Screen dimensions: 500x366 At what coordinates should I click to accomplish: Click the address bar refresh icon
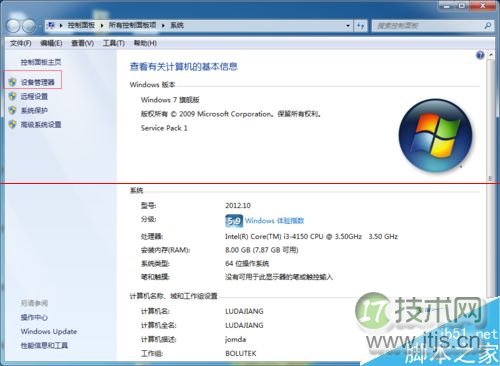click(x=360, y=26)
